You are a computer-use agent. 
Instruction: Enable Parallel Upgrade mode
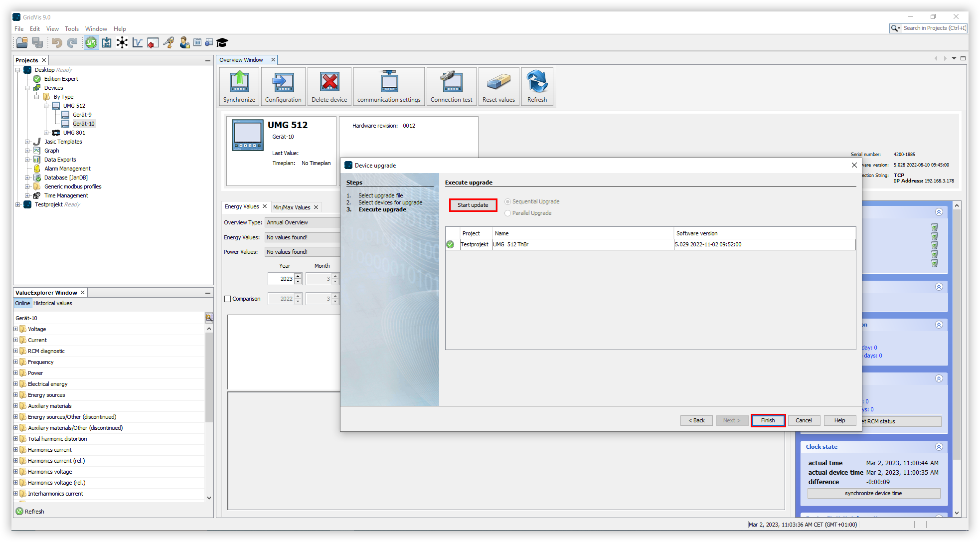pos(507,213)
